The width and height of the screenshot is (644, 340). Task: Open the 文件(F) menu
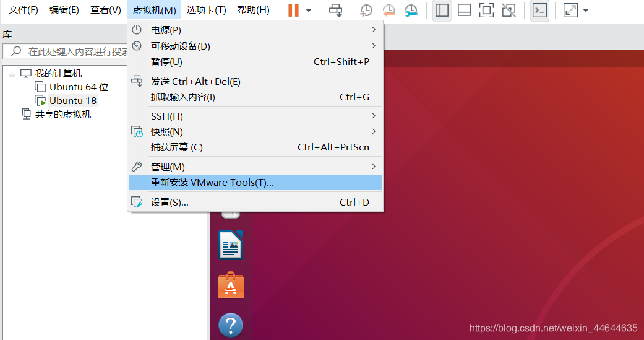click(24, 10)
